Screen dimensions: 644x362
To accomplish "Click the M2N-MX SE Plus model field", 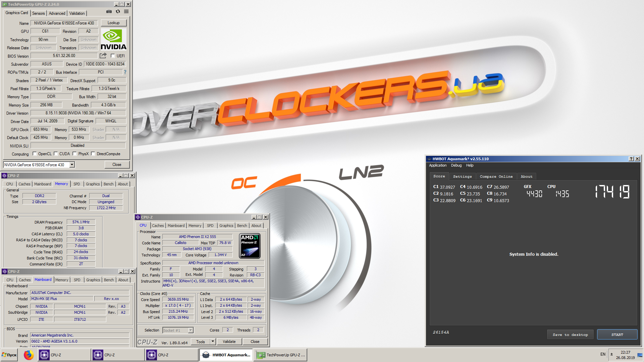I will pos(61,299).
